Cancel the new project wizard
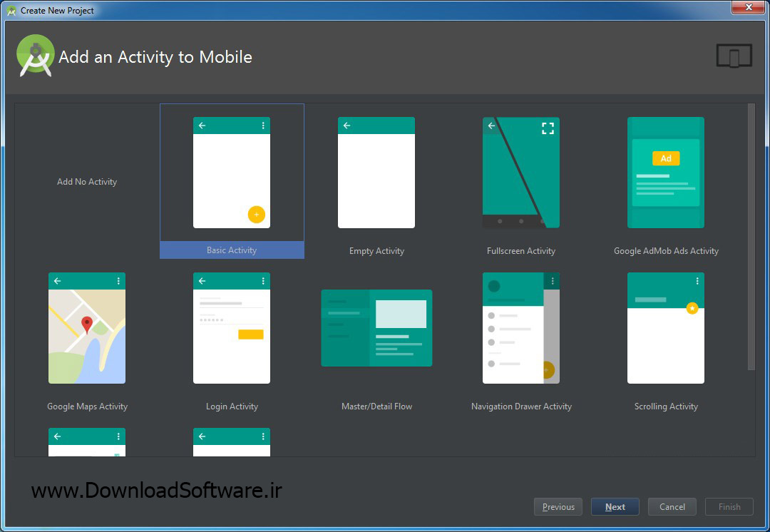Image resolution: width=770 pixels, height=532 pixels. [x=672, y=507]
